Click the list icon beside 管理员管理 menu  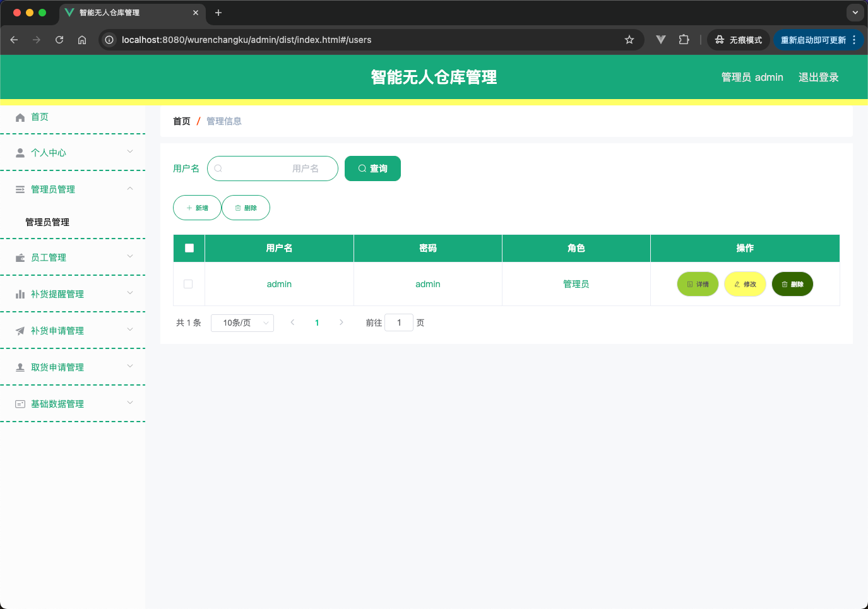[20, 189]
